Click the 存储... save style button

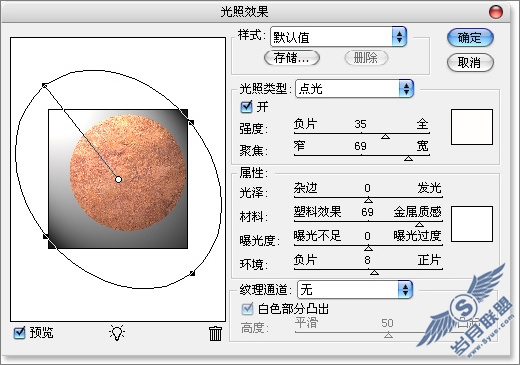pyautogui.click(x=292, y=58)
